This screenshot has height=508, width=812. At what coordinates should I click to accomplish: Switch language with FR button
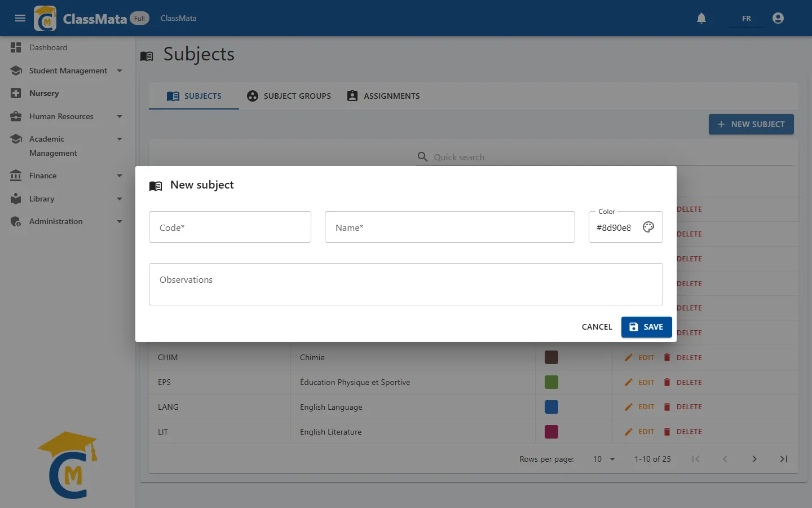click(x=747, y=18)
